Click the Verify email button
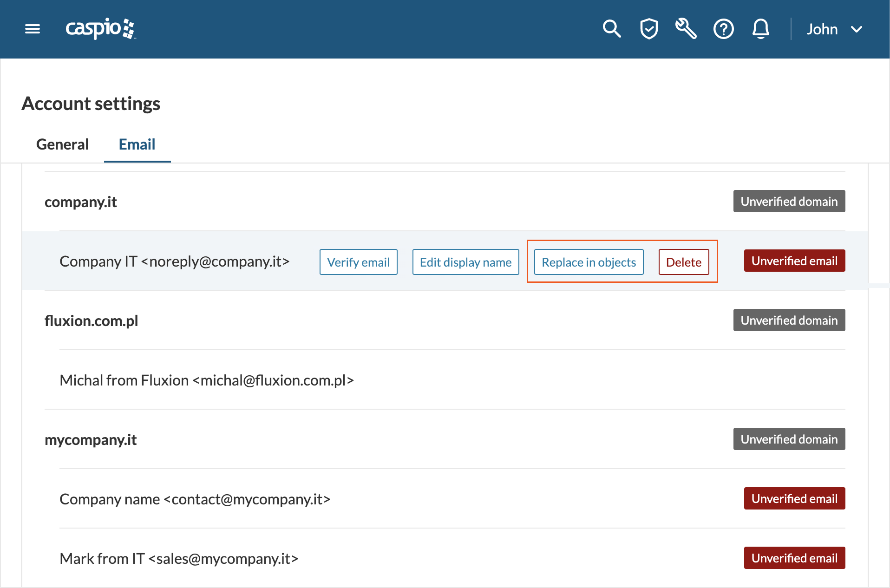890x588 pixels. [x=358, y=262]
